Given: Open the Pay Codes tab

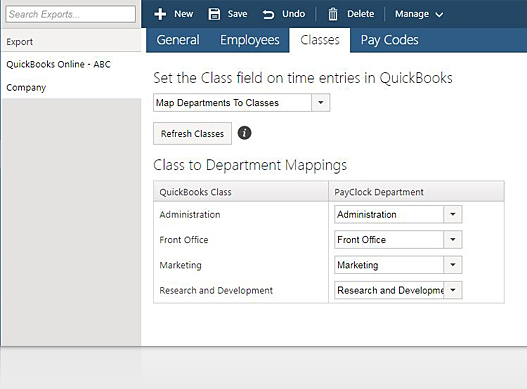Looking at the screenshot, I should 390,40.
